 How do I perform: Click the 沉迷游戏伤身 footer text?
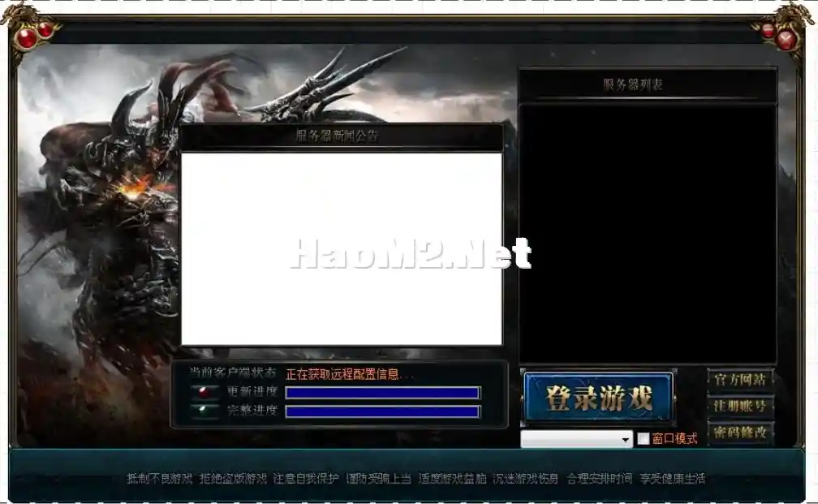[x=525, y=479]
